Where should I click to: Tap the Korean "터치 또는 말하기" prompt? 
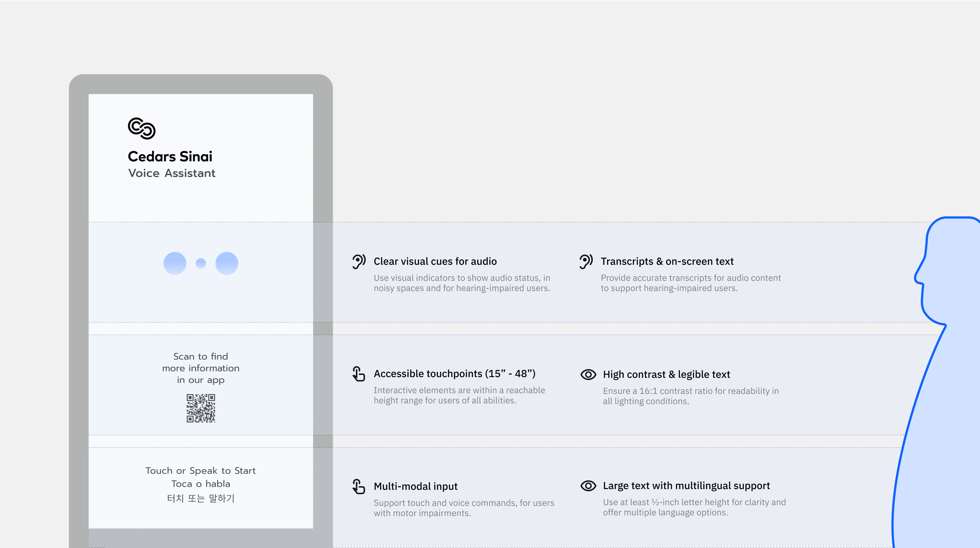201,498
